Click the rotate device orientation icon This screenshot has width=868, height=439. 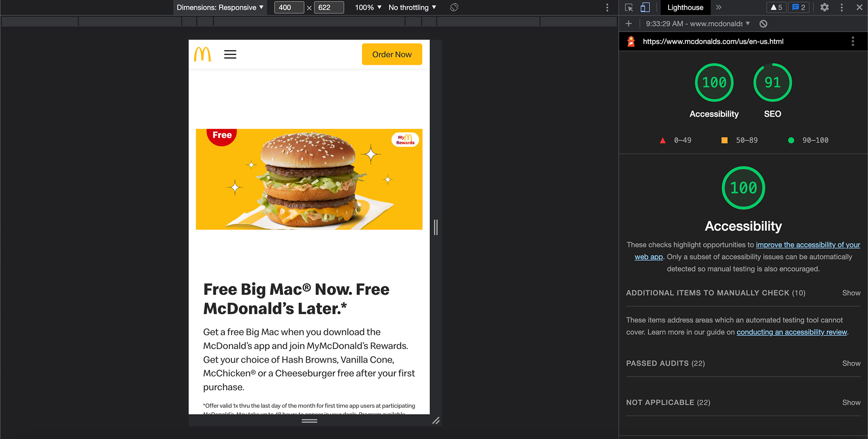454,7
